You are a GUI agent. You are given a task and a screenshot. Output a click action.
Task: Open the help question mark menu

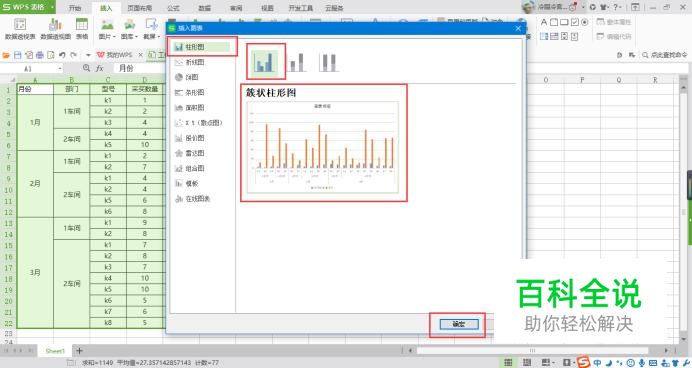616,7
